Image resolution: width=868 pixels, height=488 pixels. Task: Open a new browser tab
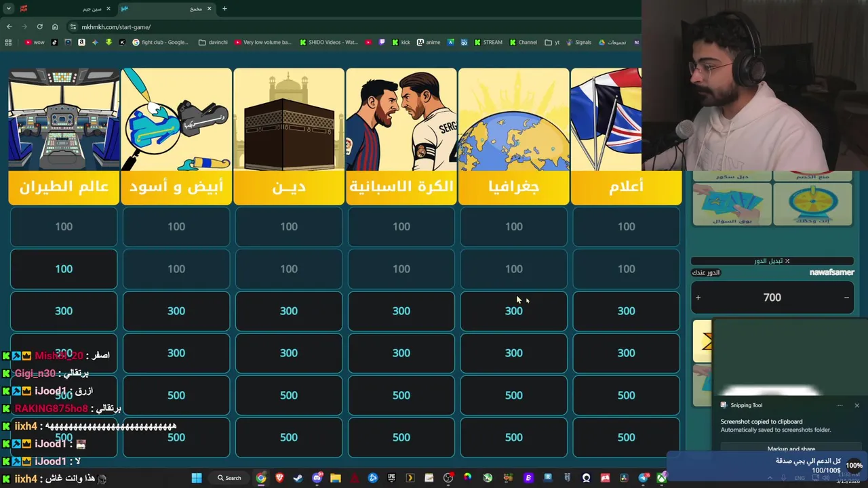click(224, 9)
